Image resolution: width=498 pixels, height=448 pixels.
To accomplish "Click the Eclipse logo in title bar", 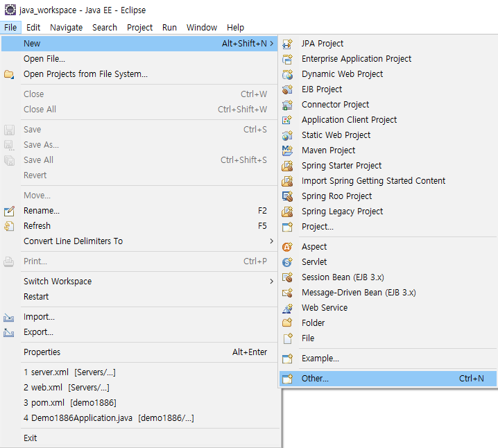I will click(10, 10).
